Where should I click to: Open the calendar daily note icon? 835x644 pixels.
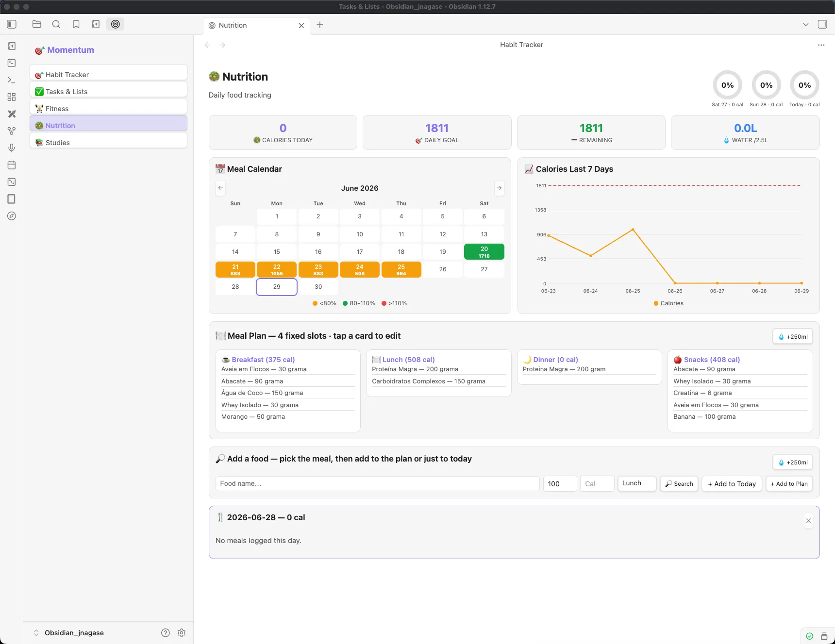12,165
